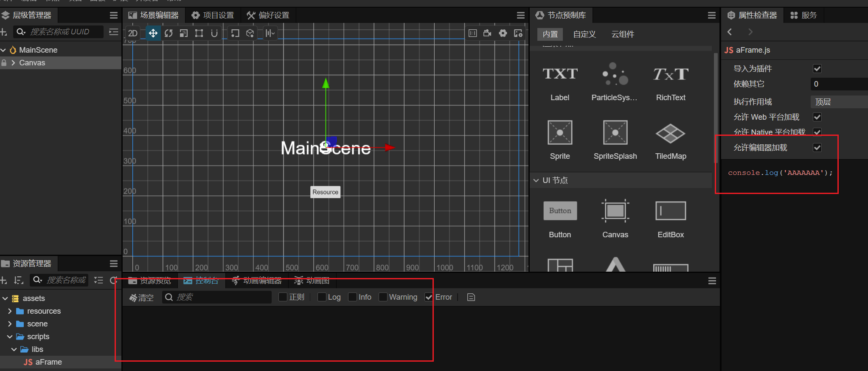The image size is (868, 371).
Task: Pick the SpriteSplash node prefab
Action: pyautogui.click(x=615, y=140)
